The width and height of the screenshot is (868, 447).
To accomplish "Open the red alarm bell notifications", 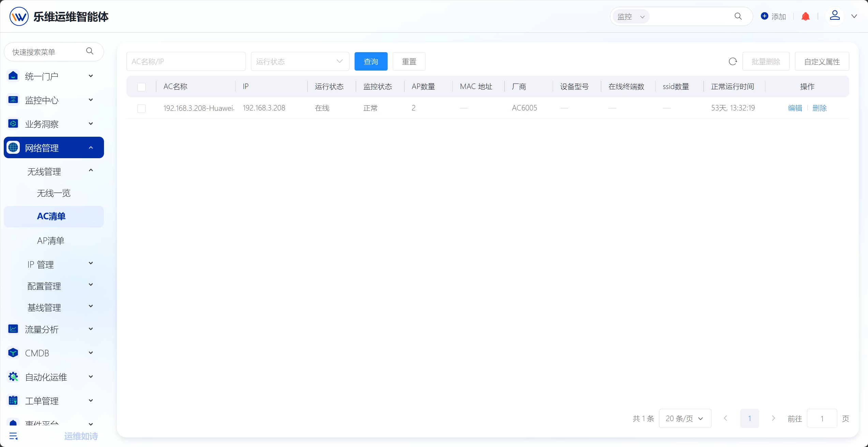I will (805, 16).
